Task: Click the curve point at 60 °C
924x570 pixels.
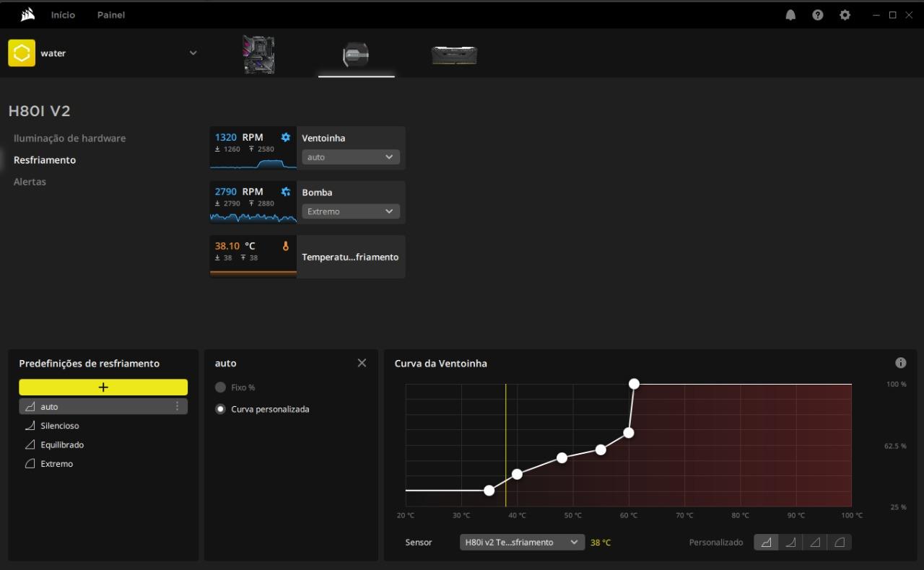Action: (x=629, y=433)
